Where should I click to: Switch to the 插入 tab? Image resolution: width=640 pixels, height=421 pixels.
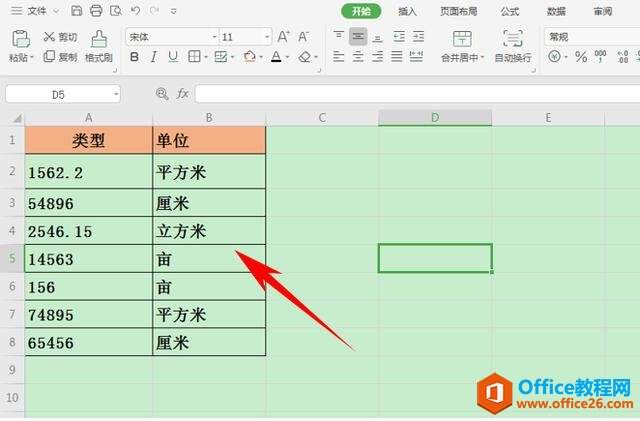(x=407, y=11)
